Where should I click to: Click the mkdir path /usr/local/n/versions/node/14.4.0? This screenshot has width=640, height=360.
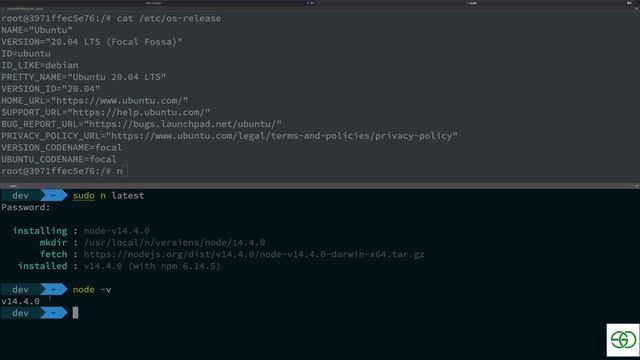[174, 243]
